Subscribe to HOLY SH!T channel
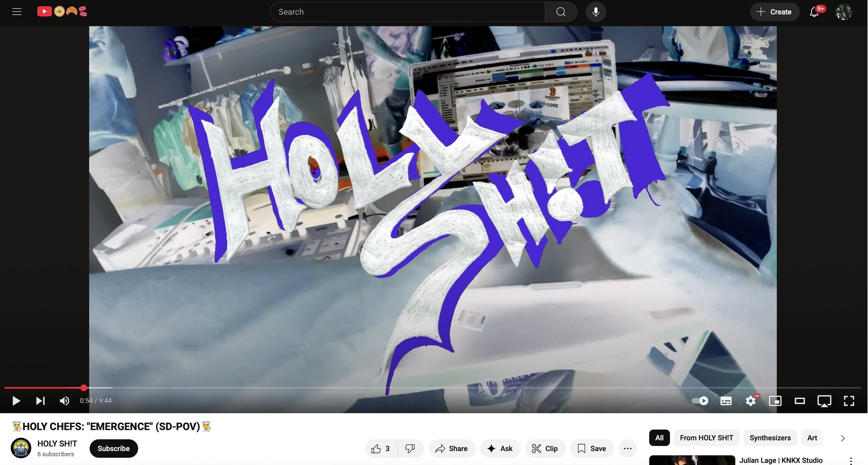The height and width of the screenshot is (465, 868). (114, 448)
